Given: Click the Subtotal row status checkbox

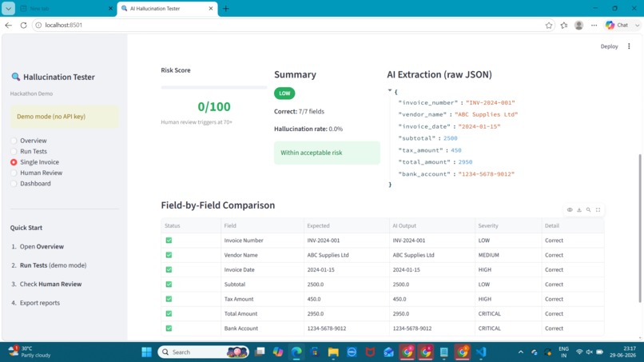Looking at the screenshot, I should pos(169,284).
